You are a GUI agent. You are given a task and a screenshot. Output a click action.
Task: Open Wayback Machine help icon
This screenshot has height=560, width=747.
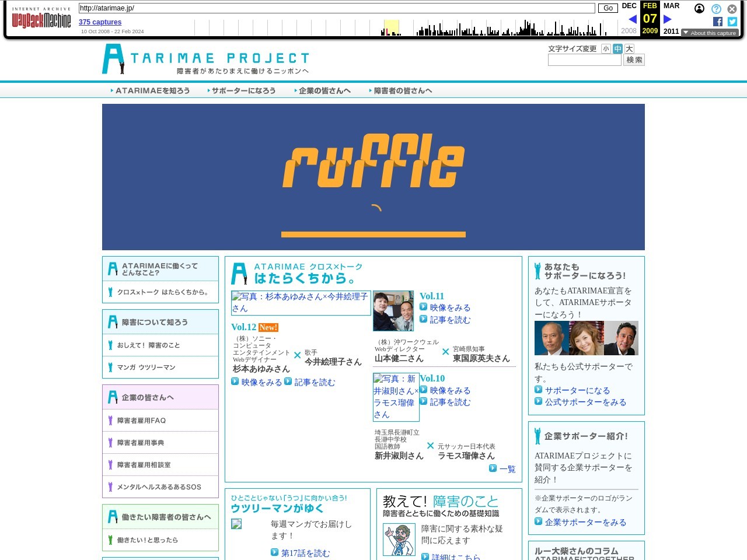tap(716, 9)
